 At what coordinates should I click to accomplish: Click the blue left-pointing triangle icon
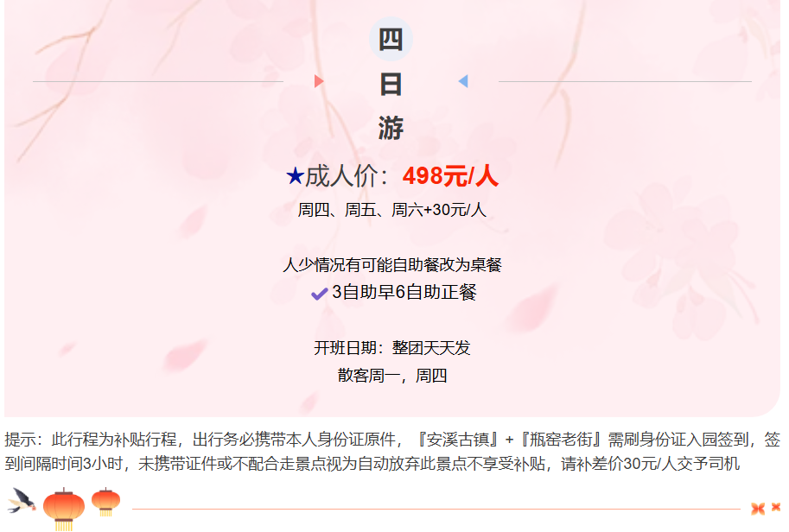[x=463, y=81]
